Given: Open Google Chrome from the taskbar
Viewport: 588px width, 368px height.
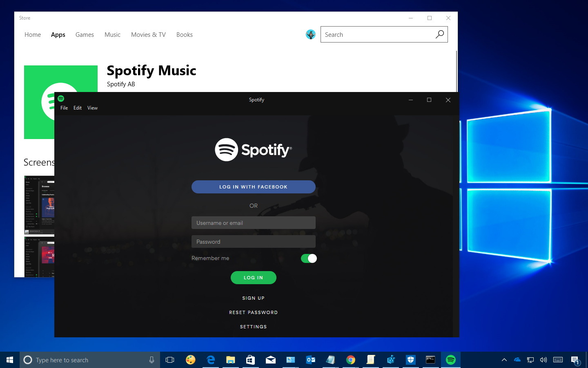Looking at the screenshot, I should coord(350,360).
